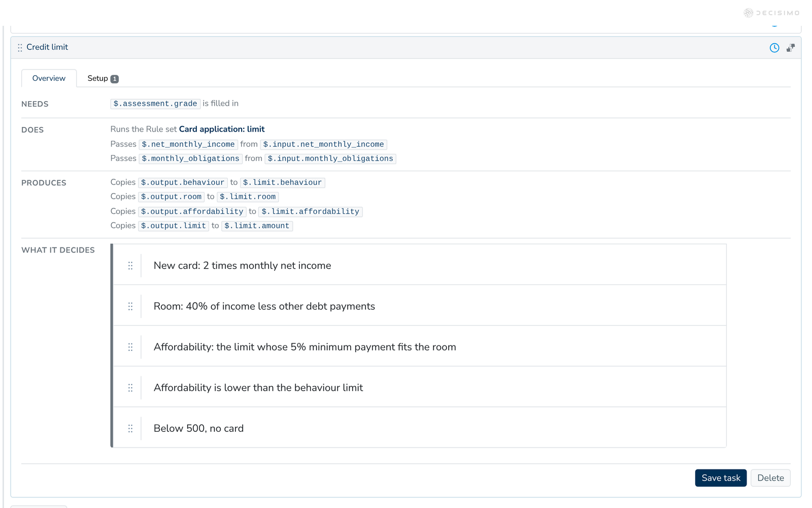Click drag handle of Affordability is lower rule
Image resolution: width=812 pixels, height=508 pixels.
[x=130, y=388]
